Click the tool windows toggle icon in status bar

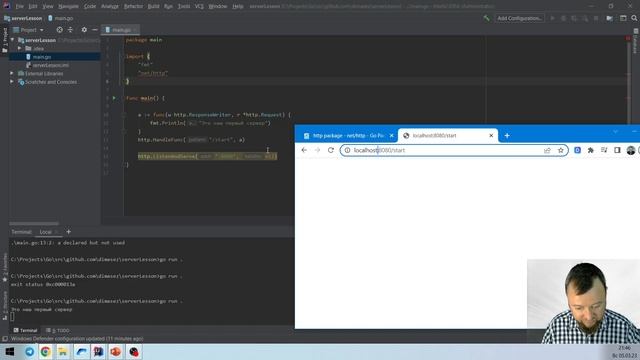5,339
